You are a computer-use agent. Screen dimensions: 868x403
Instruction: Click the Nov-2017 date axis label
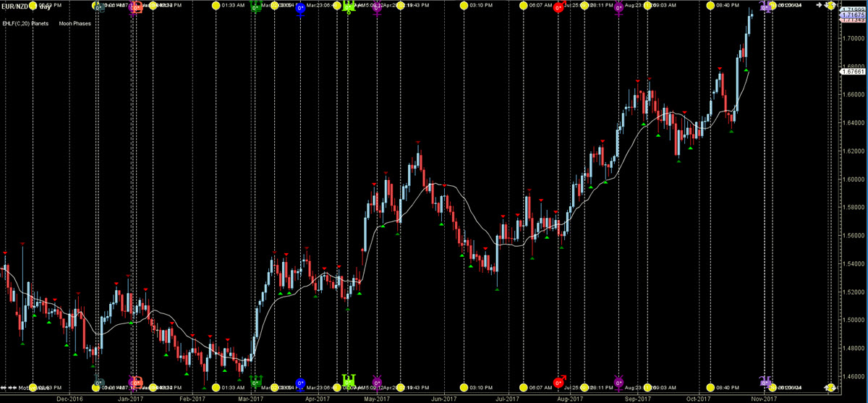(763, 398)
